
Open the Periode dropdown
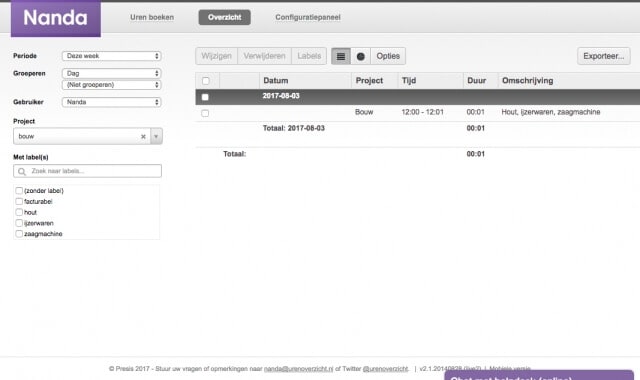click(x=112, y=56)
